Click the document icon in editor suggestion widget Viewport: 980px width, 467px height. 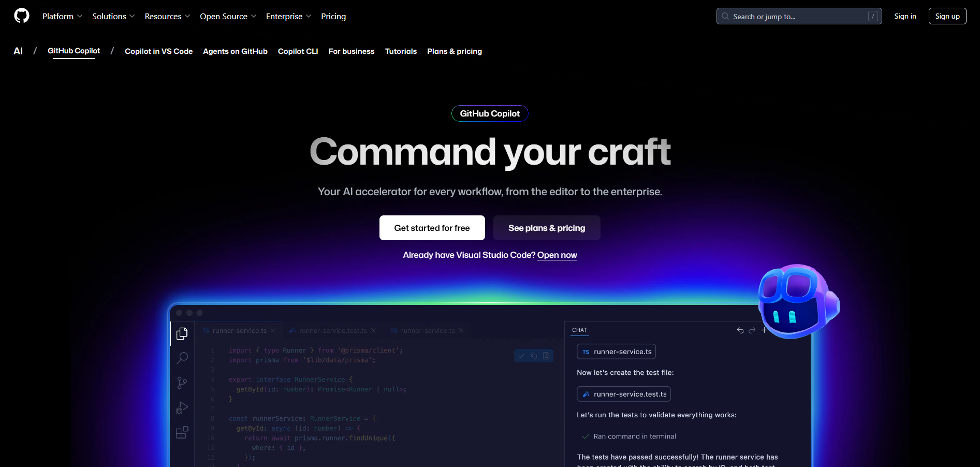[x=546, y=356]
